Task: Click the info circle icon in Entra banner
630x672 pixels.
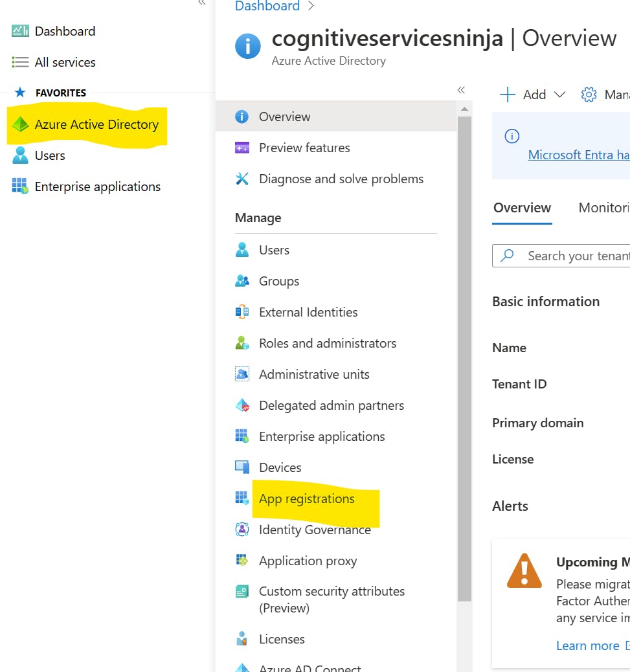Action: click(x=512, y=137)
